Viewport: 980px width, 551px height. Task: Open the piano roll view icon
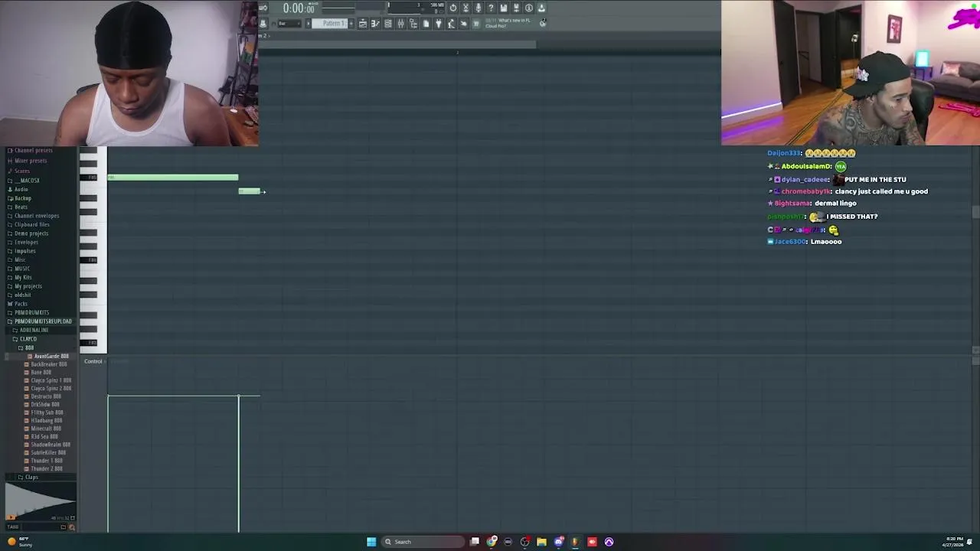[x=375, y=24]
